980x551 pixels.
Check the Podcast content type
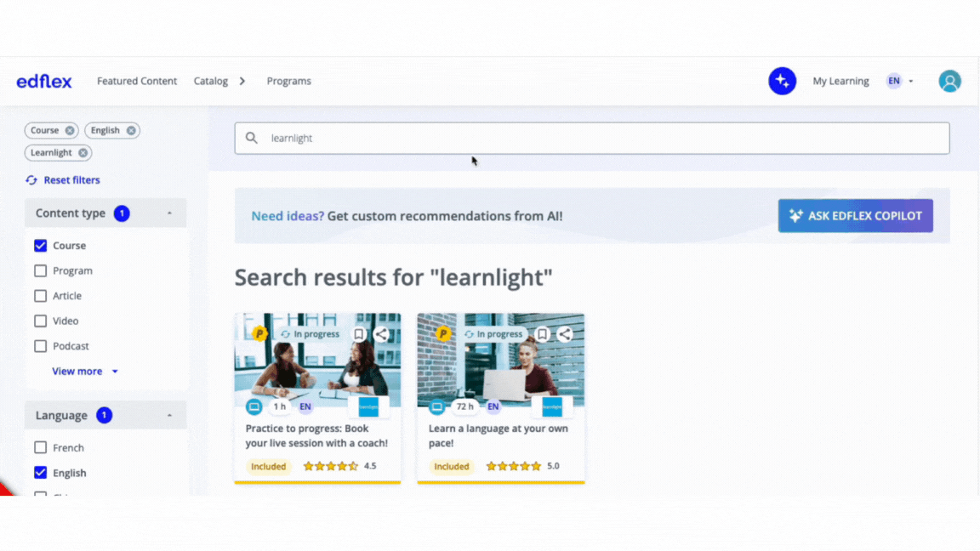[x=41, y=345]
